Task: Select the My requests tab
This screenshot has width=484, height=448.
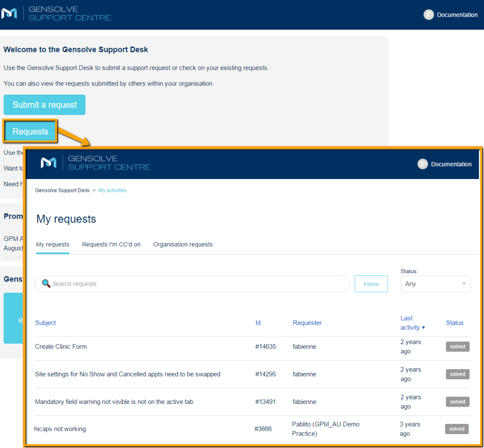Action: 52,244
